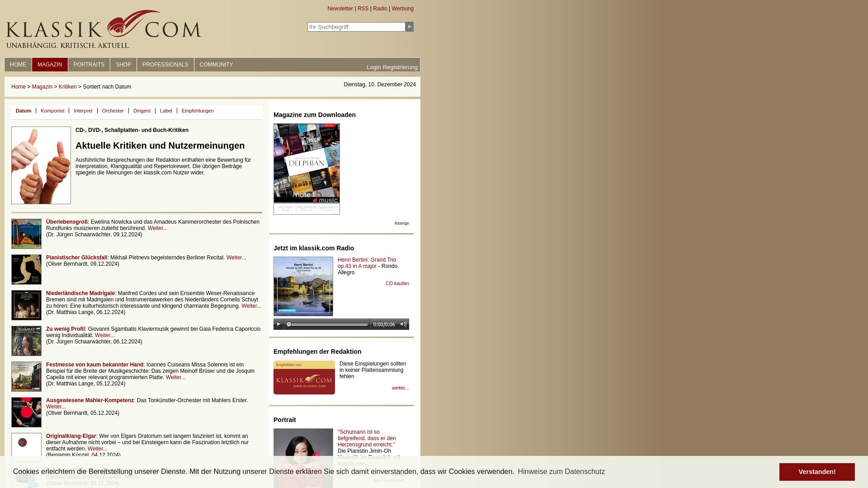Go to Magazin in the breadcrumb
This screenshot has width=868, height=488.
point(42,87)
